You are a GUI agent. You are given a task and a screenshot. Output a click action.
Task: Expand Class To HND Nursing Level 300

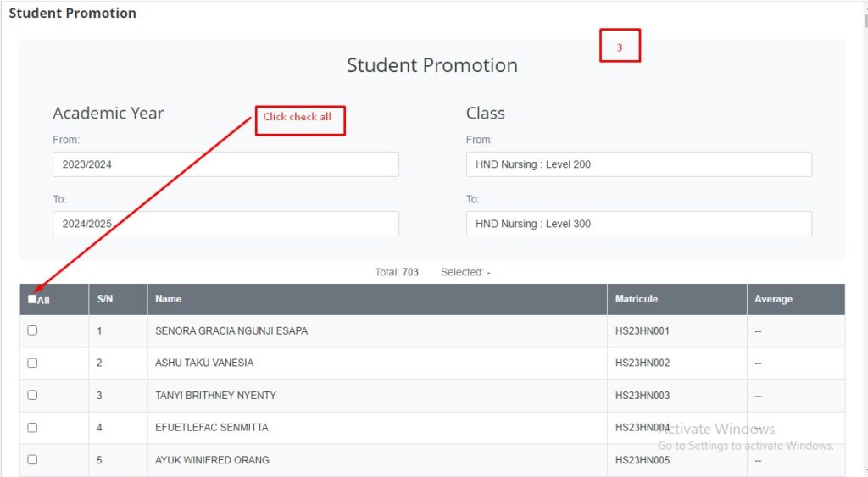[638, 224]
